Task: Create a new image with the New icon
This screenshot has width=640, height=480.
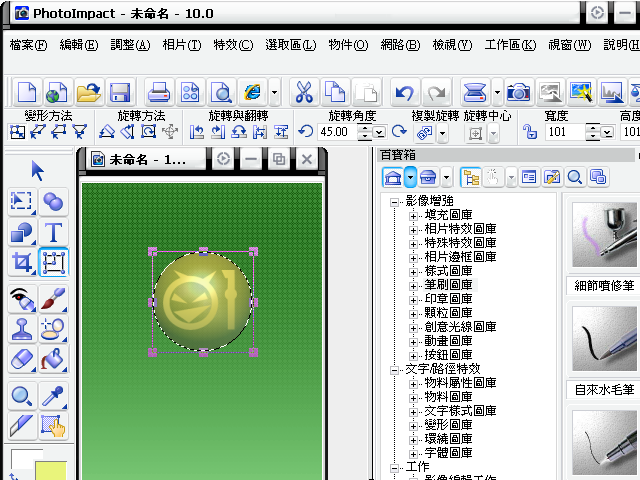Action: 27,92
